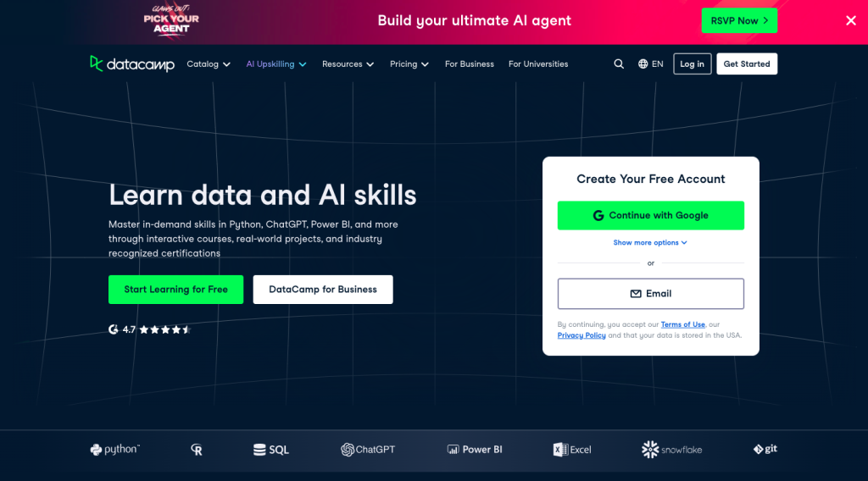Expand Show more options in signup card
This screenshot has width=868, height=481.
tap(650, 243)
